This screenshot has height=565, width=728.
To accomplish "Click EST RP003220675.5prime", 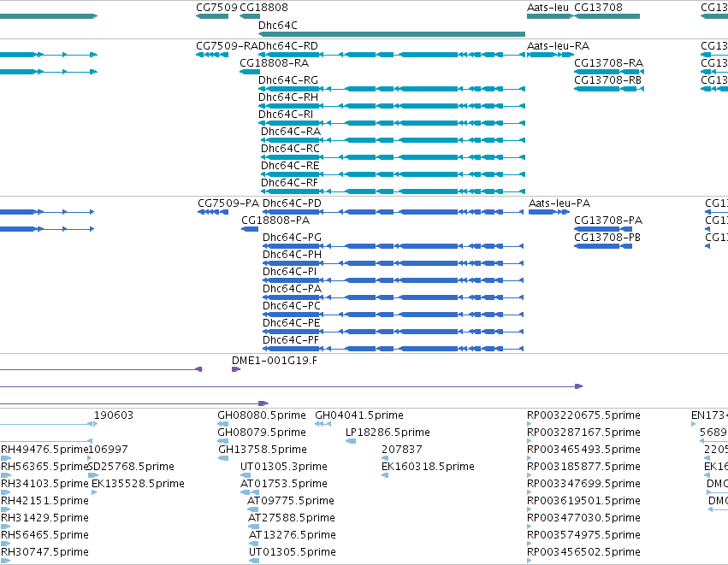I will [x=583, y=415].
